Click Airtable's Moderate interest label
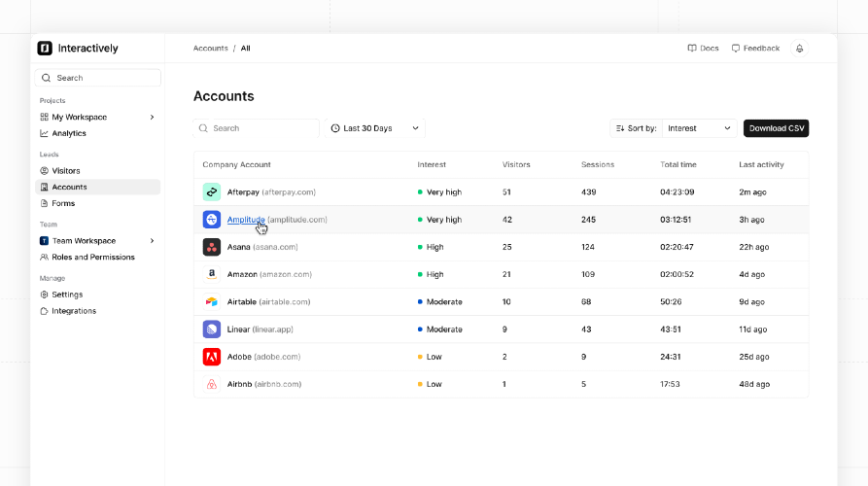The height and width of the screenshot is (486, 868). 444,301
